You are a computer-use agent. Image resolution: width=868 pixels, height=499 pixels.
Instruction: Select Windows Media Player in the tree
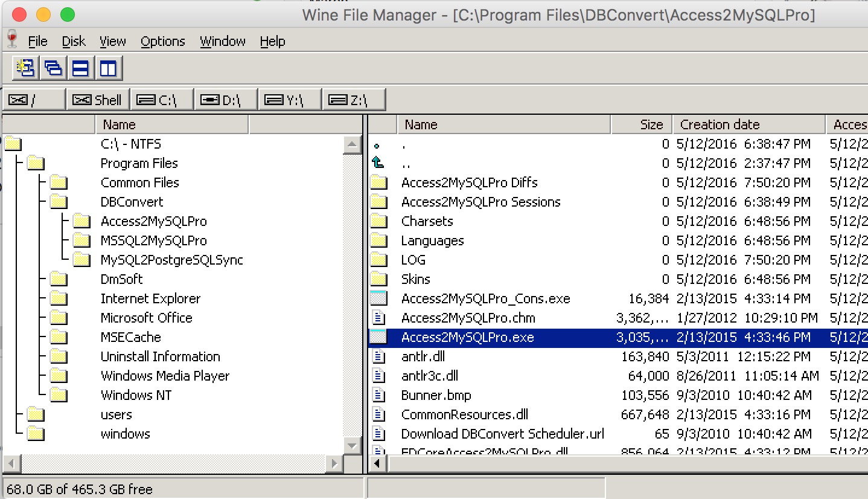165,376
